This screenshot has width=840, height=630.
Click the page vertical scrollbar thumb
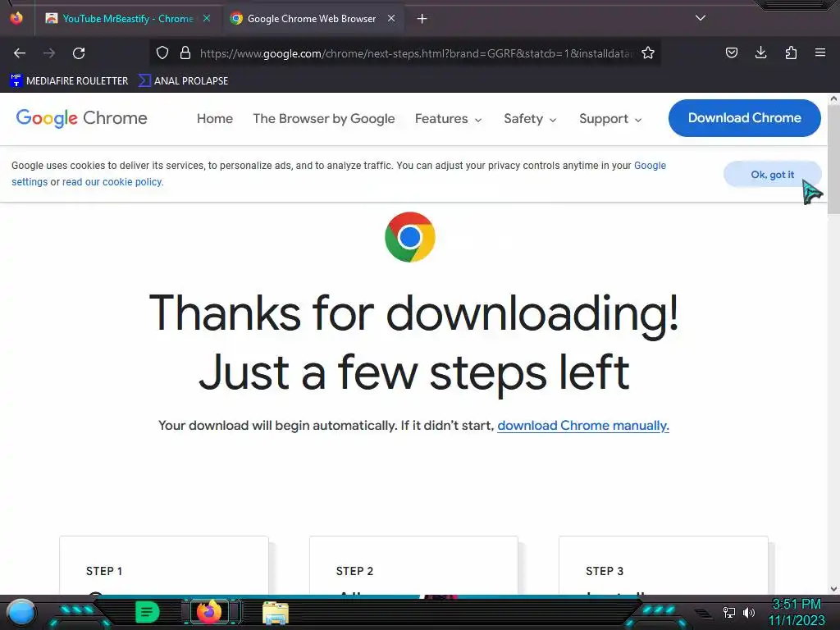pyautogui.click(x=833, y=160)
